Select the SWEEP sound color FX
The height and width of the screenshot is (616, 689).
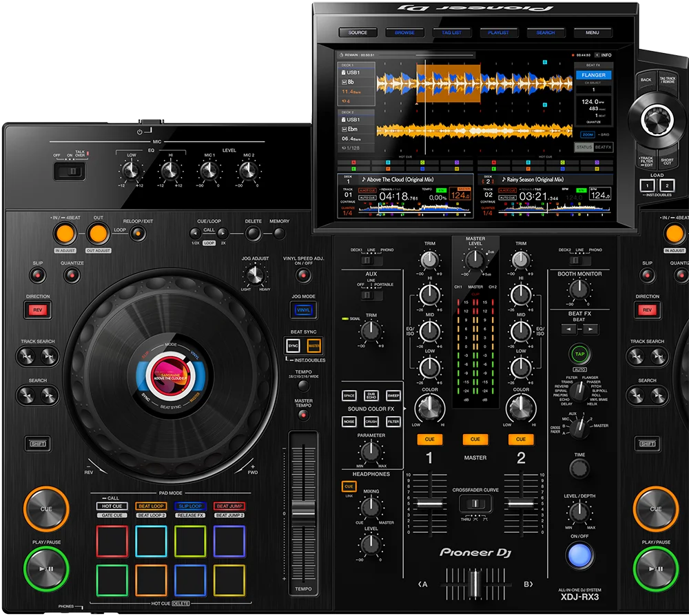click(x=393, y=396)
